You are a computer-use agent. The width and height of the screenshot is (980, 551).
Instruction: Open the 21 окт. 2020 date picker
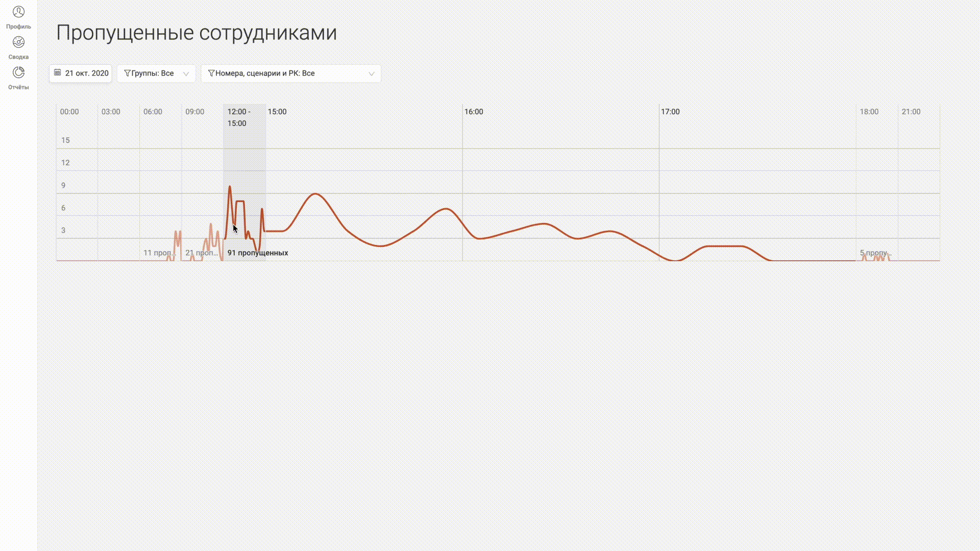[x=81, y=73]
